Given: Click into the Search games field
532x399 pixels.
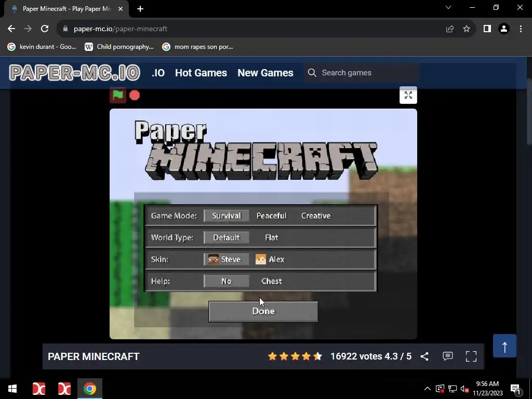Looking at the screenshot, I should point(362,73).
